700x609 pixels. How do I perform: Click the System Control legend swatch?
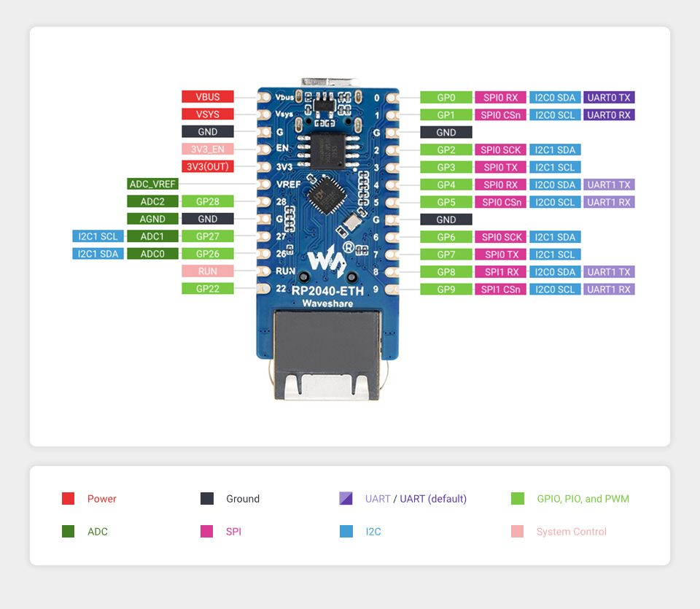tap(518, 532)
